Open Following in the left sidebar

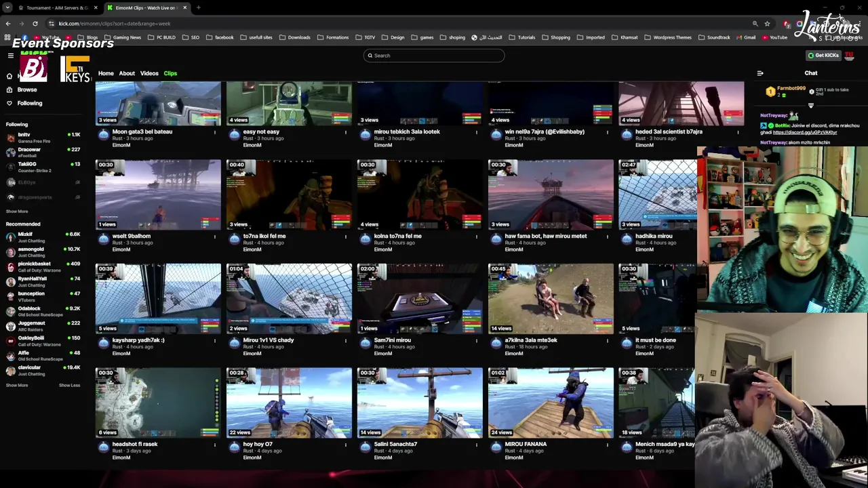pyautogui.click(x=30, y=103)
